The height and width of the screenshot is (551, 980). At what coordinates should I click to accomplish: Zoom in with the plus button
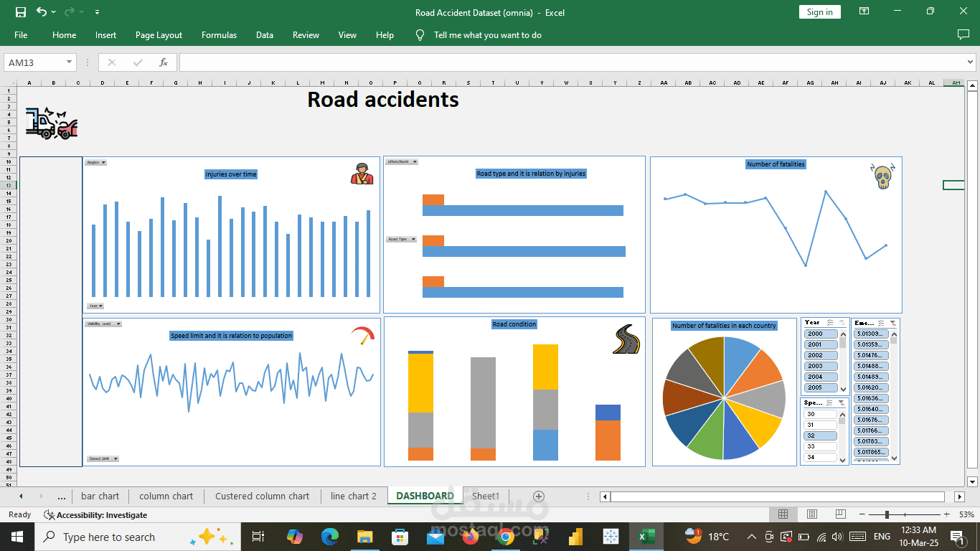pyautogui.click(x=946, y=514)
